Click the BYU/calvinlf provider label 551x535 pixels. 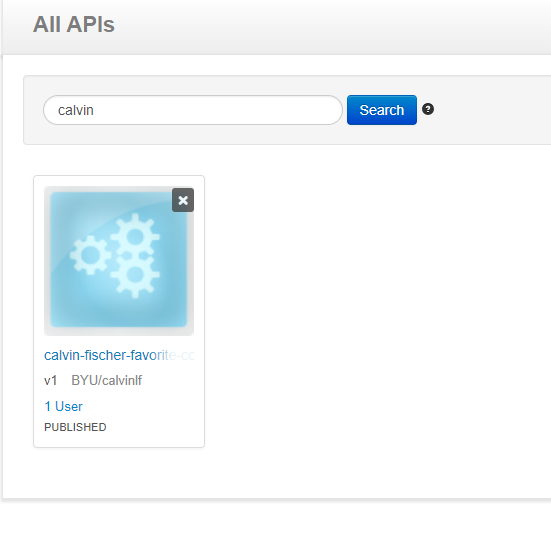pos(106,380)
